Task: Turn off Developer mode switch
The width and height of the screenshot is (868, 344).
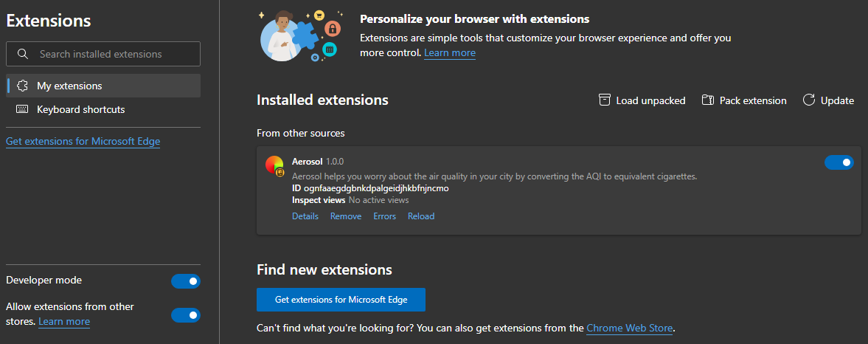Action: (x=185, y=281)
